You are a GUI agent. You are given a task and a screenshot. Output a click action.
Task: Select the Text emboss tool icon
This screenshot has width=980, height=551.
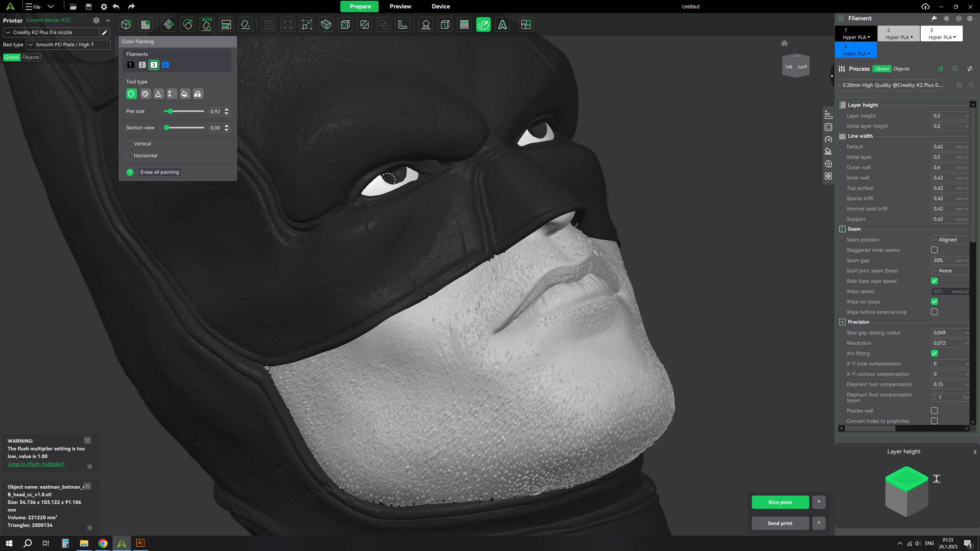pyautogui.click(x=502, y=25)
